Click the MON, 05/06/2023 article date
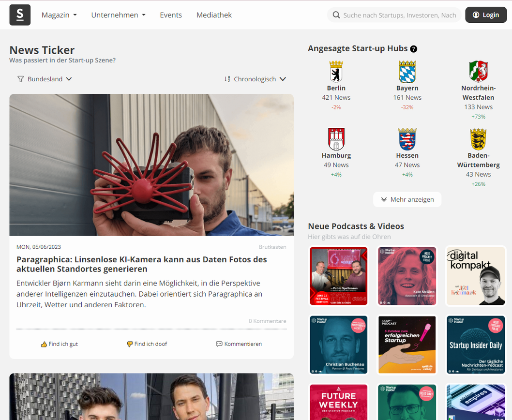This screenshot has height=420, width=512. (x=39, y=247)
